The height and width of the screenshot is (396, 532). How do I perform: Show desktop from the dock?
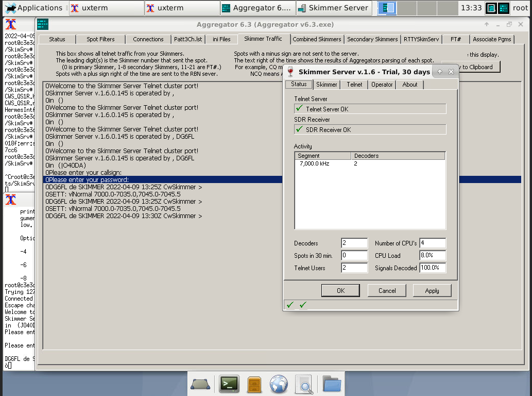click(200, 384)
